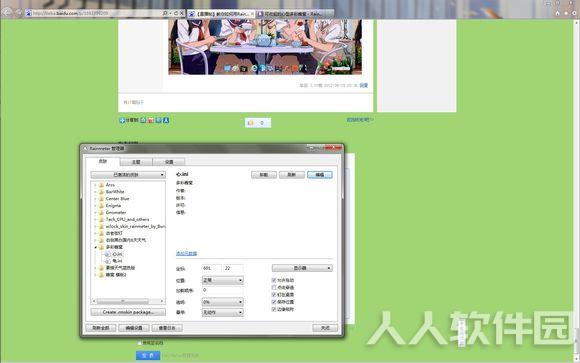Screen dimensions: 580x363
Task: Expand the Arcs tree node
Action: click(95, 185)
